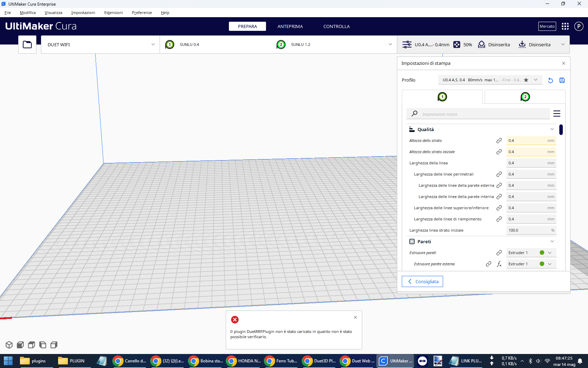588x368 pixels.
Task: Click link icon for parete esterna width
Action: tap(499, 185)
